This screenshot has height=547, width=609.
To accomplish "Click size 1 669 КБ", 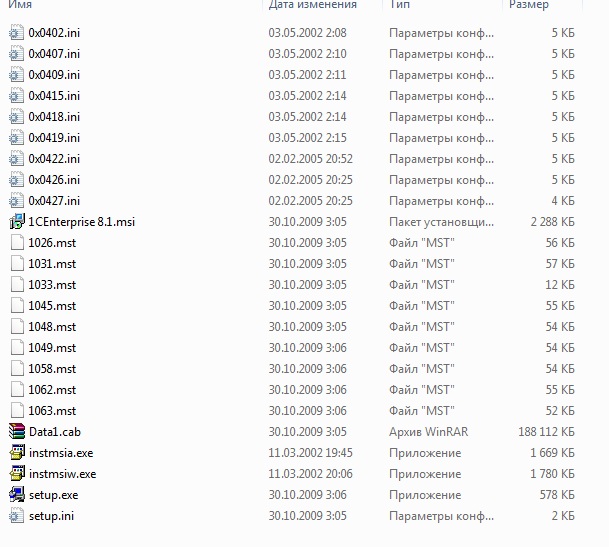I will tap(552, 453).
